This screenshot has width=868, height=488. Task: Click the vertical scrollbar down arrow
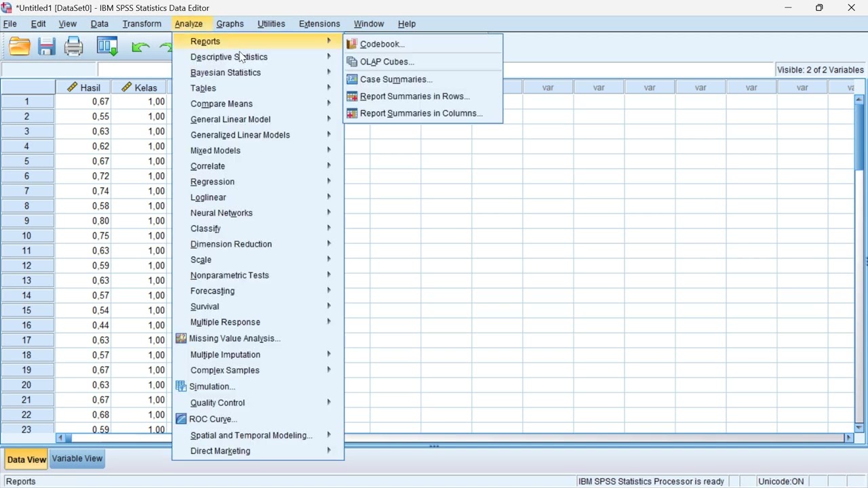(859, 428)
